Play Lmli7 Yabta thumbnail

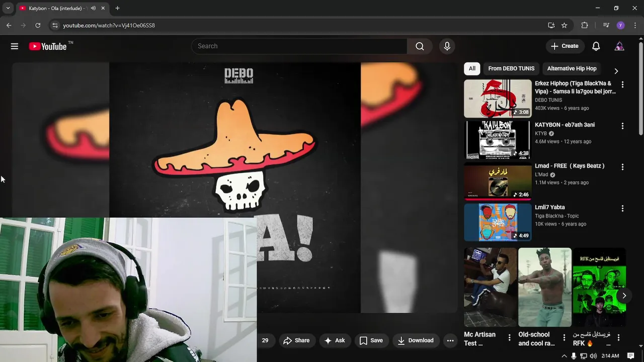pyautogui.click(x=498, y=222)
